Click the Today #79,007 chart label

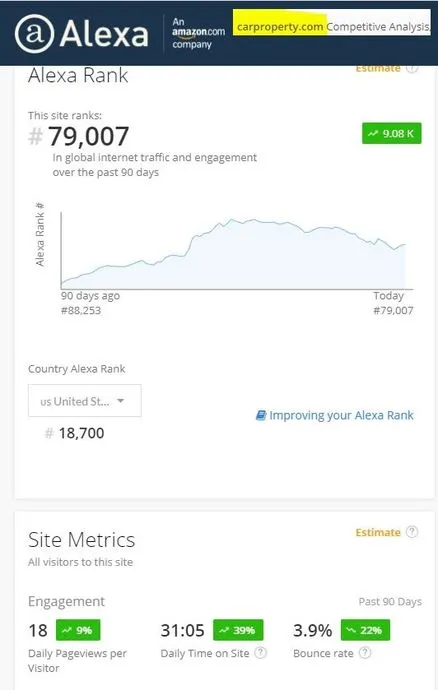pyautogui.click(x=393, y=303)
